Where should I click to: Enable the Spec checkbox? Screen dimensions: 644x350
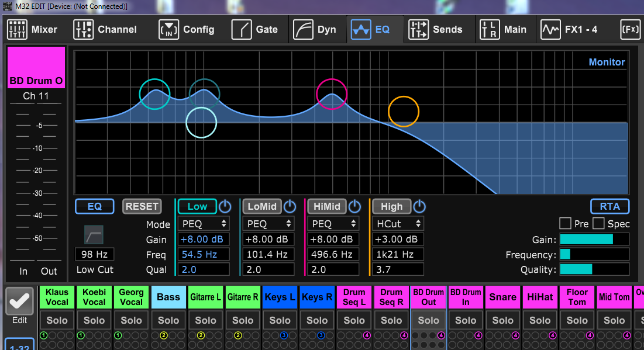[598, 224]
